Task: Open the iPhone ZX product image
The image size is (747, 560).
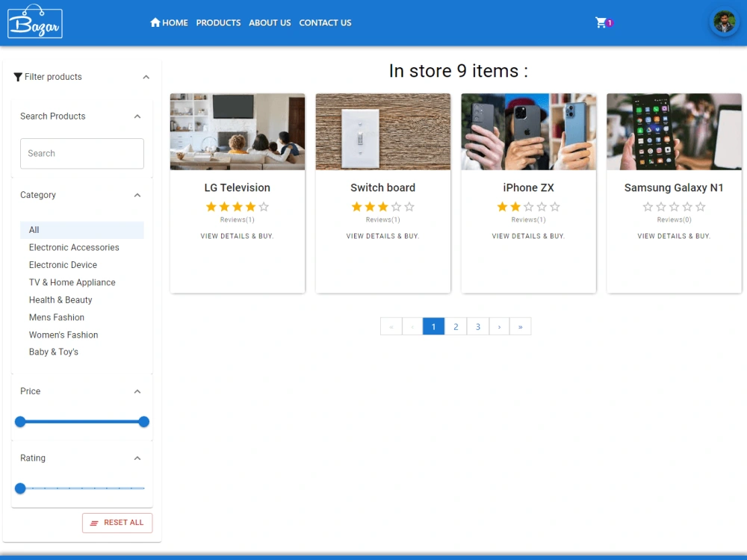Action: (528, 132)
